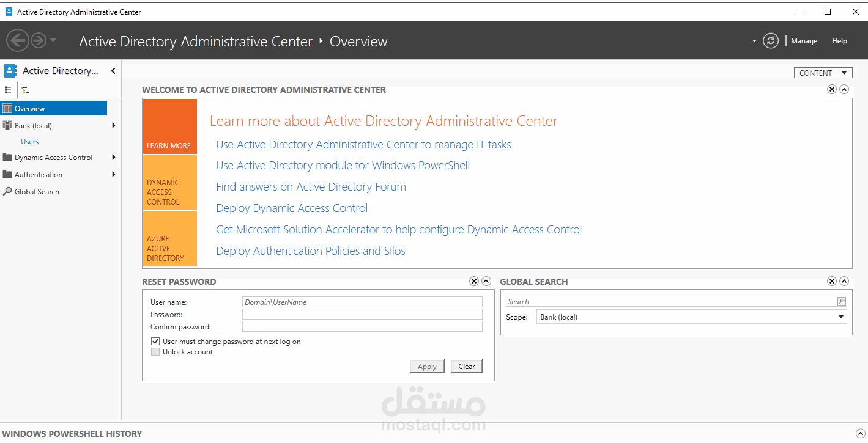Open Deploy Dynamic Access Control link
Viewport: 868px width, 443px height.
tap(292, 208)
